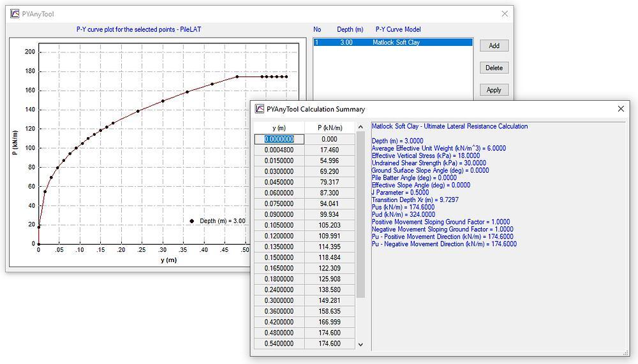Select the y cell 0.0300000
This screenshot has height=364, width=638.
point(279,171)
